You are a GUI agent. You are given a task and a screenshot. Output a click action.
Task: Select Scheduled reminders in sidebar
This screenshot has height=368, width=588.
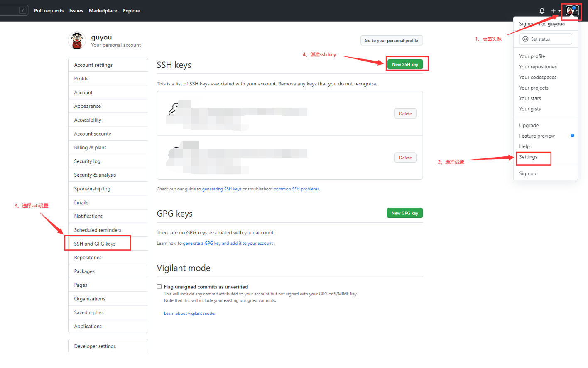tap(108, 229)
